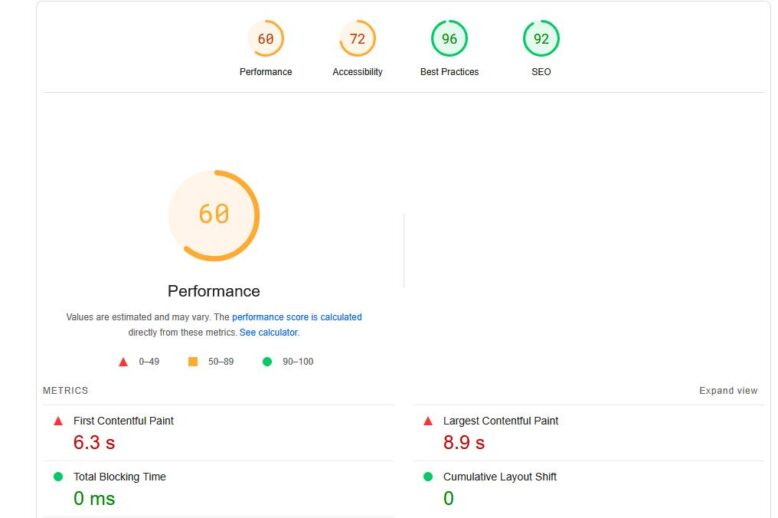Viewport: 778px width, 518px height.
Task: Click red triangle beside First Contentful Paint
Action: click(x=58, y=421)
